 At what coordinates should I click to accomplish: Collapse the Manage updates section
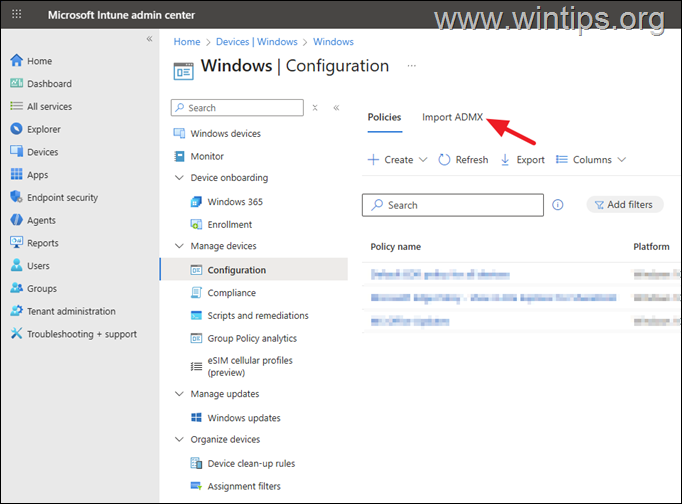click(179, 394)
